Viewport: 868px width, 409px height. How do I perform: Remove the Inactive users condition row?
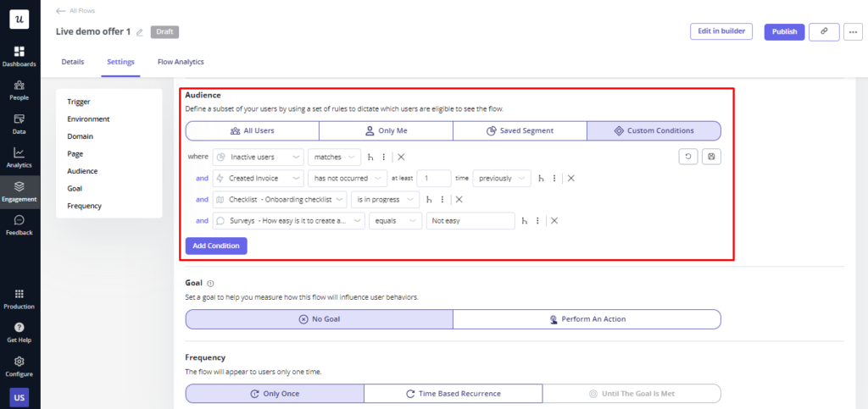click(x=401, y=157)
